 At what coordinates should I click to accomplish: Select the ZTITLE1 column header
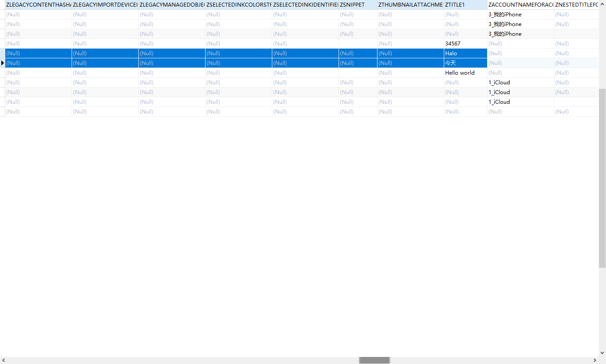(x=465, y=5)
